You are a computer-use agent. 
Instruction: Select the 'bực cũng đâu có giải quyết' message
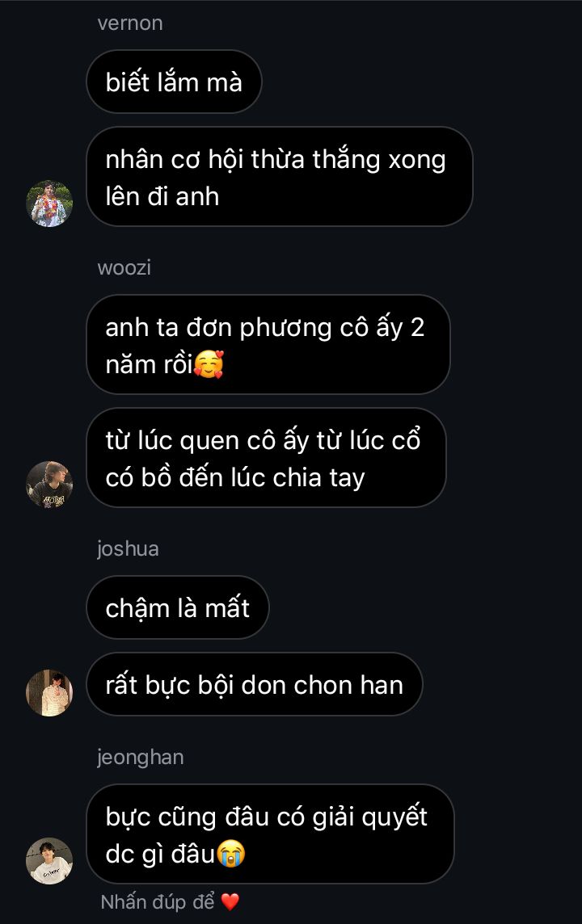coord(270,834)
